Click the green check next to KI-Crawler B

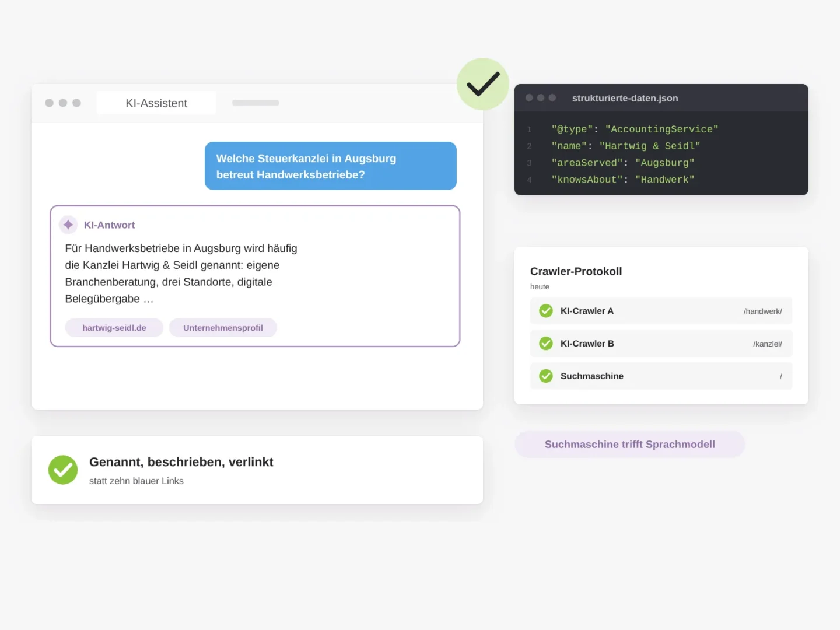point(546,344)
